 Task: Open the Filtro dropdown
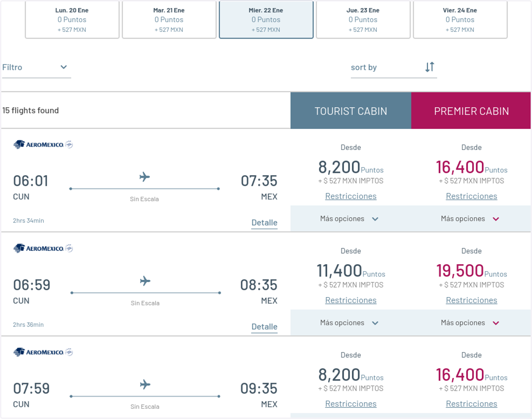[x=36, y=67]
